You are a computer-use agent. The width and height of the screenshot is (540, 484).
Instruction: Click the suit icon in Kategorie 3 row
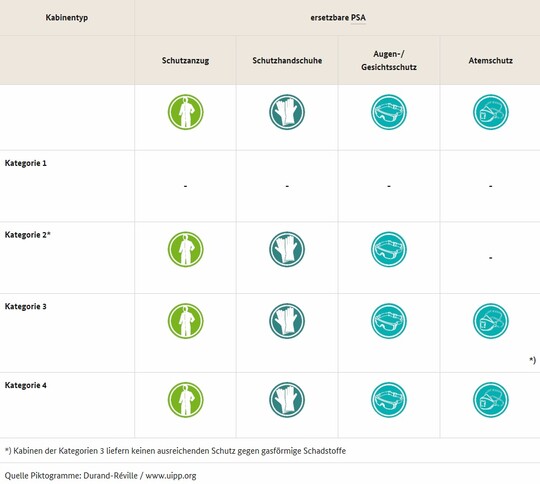click(x=186, y=321)
